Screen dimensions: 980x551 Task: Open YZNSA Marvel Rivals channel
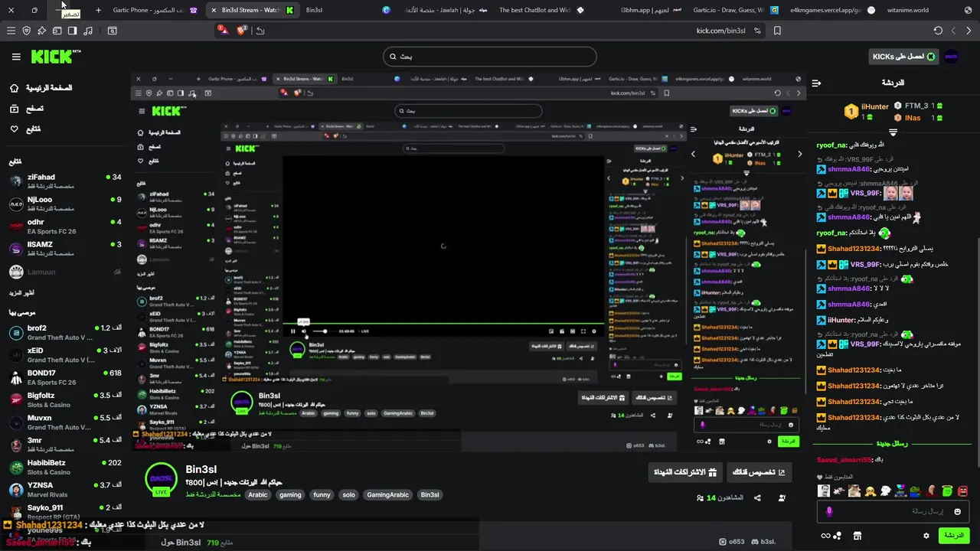tap(64, 489)
